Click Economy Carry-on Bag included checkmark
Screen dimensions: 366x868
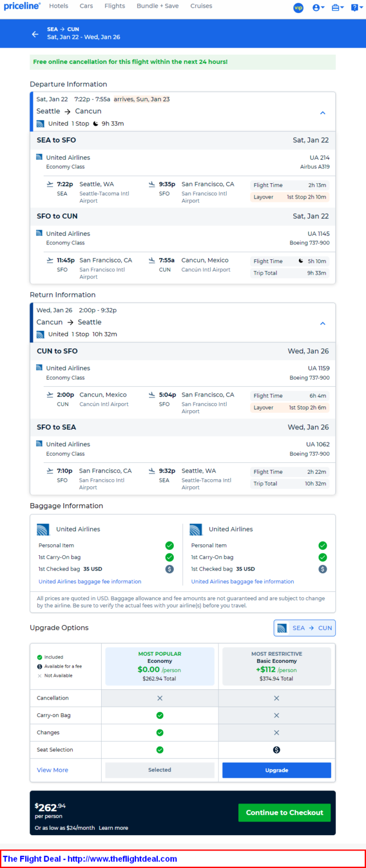160,715
